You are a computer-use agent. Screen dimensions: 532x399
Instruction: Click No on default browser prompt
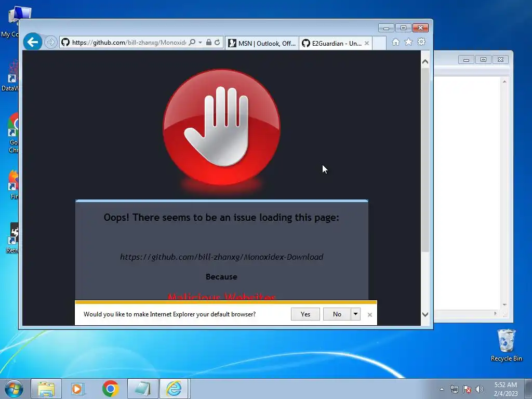tap(337, 314)
